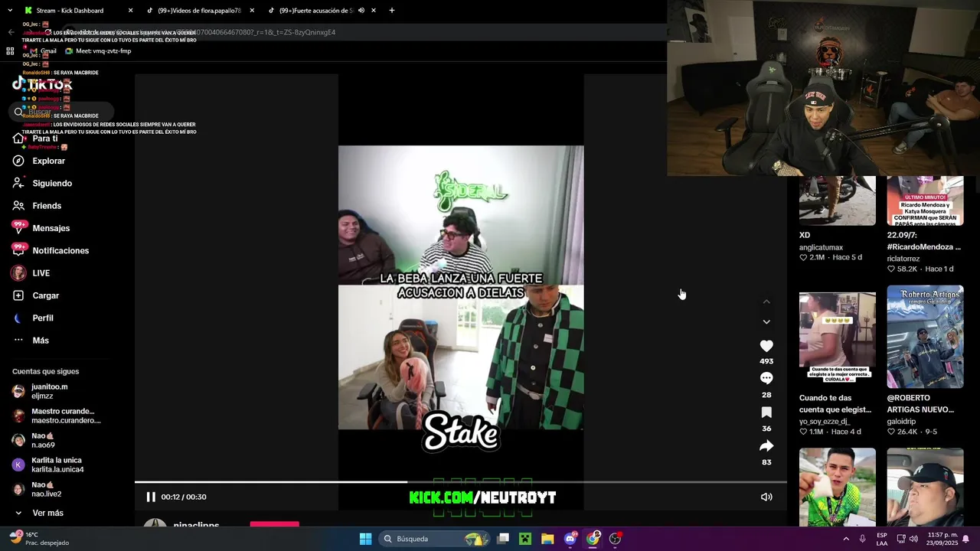The image size is (980, 551).
Task: Close the Stream - Kick Dashboard tab
Action: pos(130,11)
